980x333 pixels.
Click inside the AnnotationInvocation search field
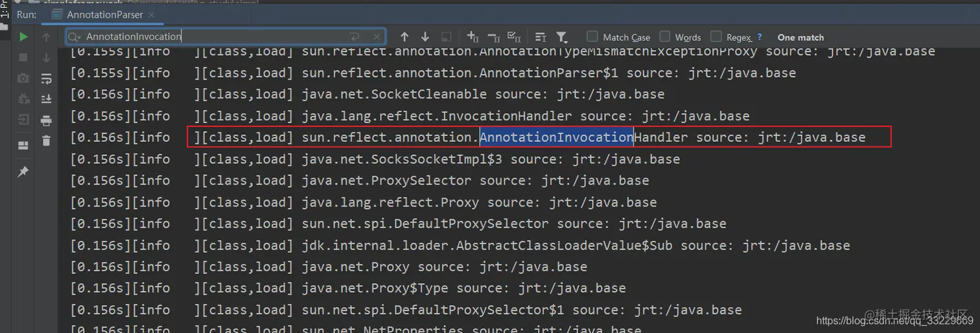(x=225, y=37)
